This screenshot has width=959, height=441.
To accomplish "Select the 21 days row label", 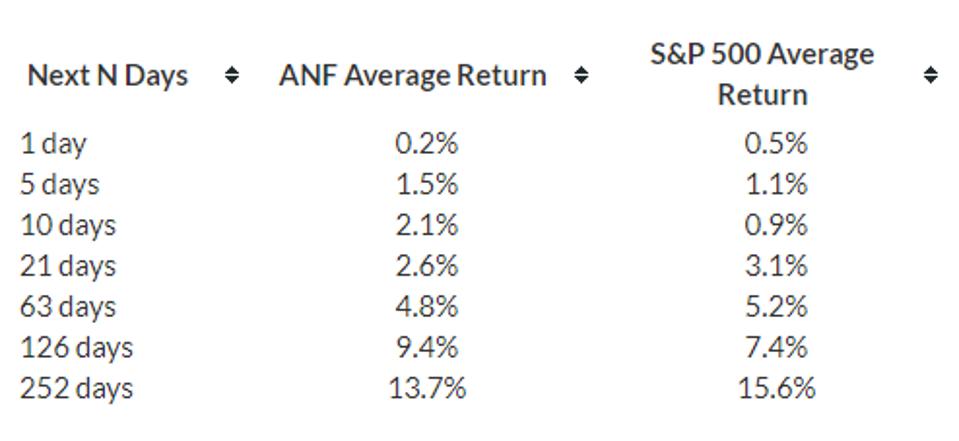I will [x=68, y=267].
